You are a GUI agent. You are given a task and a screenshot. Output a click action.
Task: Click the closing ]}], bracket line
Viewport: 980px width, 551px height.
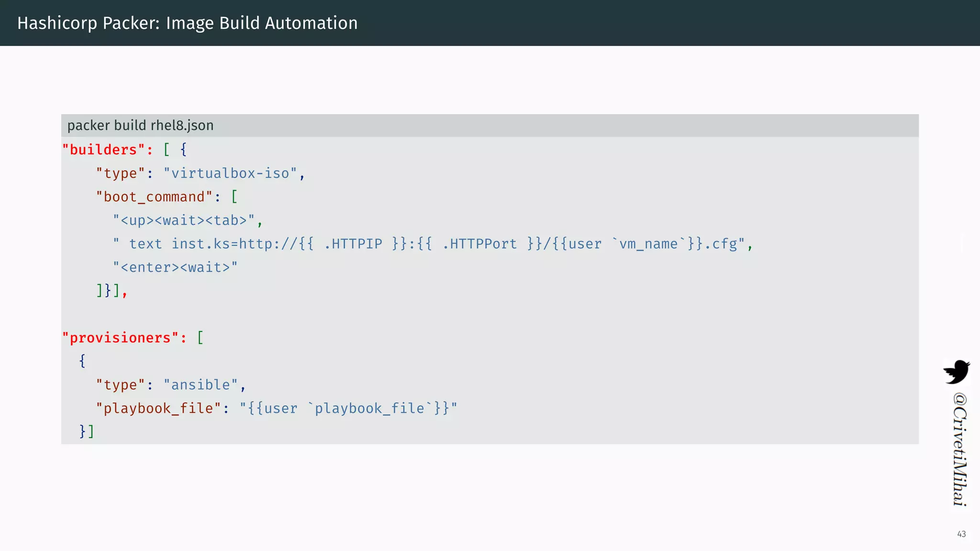tap(112, 290)
